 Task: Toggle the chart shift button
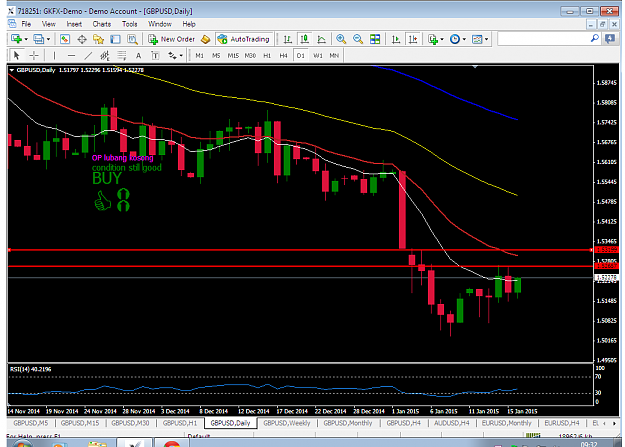413,39
